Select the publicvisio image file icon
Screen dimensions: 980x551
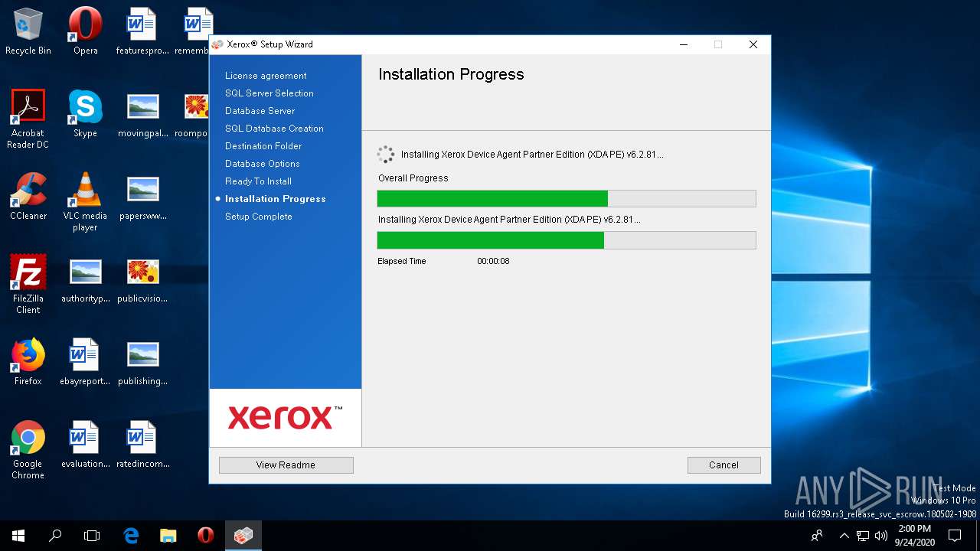click(x=142, y=279)
